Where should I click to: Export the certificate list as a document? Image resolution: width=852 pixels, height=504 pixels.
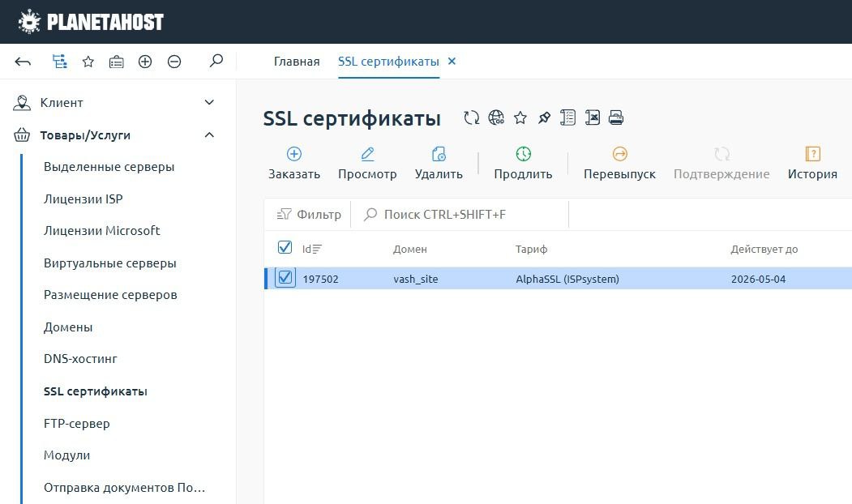point(566,117)
